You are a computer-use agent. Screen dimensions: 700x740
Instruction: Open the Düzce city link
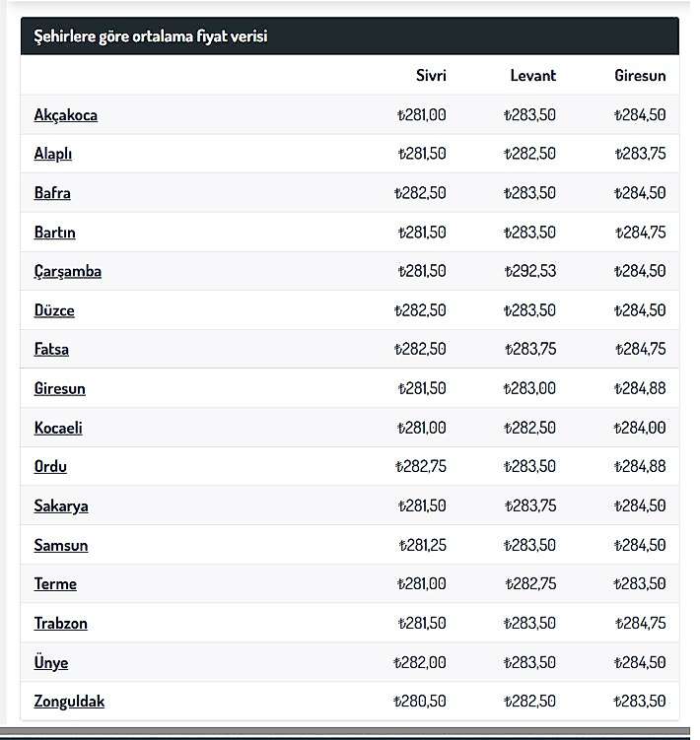[x=54, y=310]
